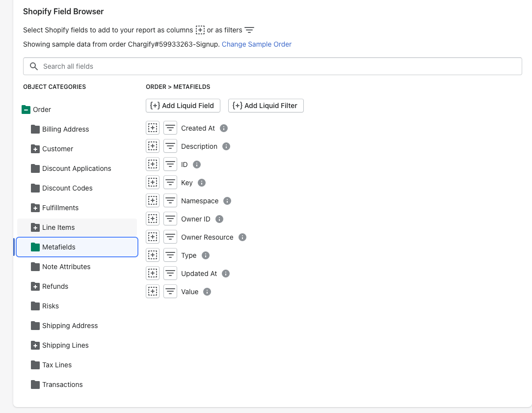
Task: Show info for Owner ID field
Action: tap(219, 219)
